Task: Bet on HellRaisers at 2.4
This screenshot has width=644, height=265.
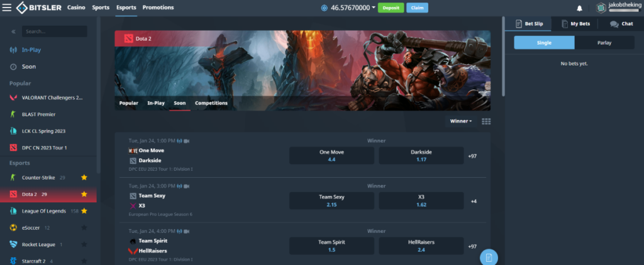Action: (421, 246)
